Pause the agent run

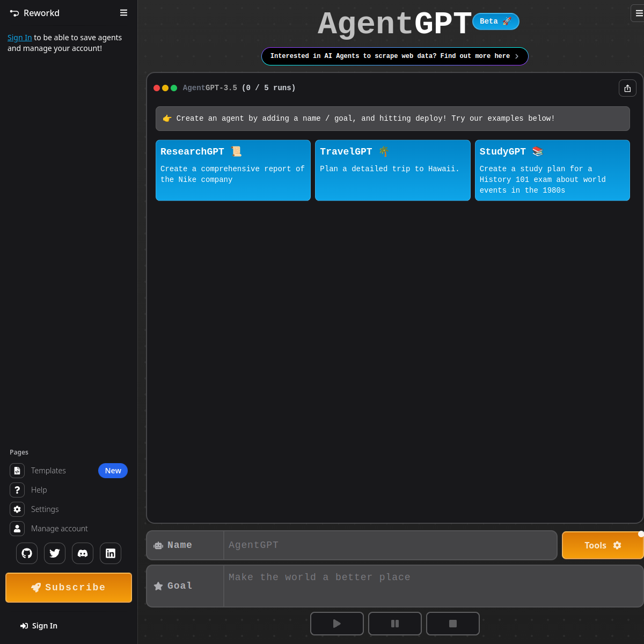click(x=394, y=623)
